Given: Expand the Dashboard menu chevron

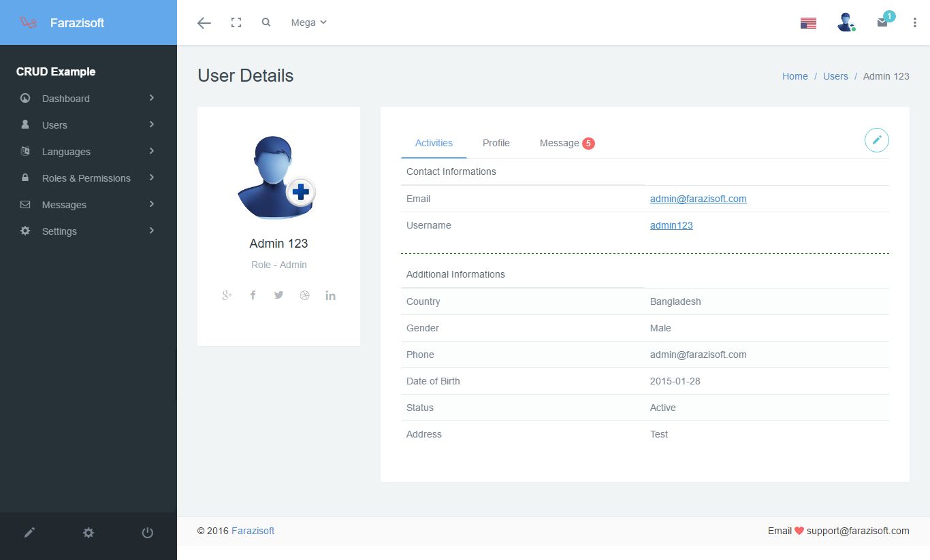Looking at the screenshot, I should click(152, 98).
